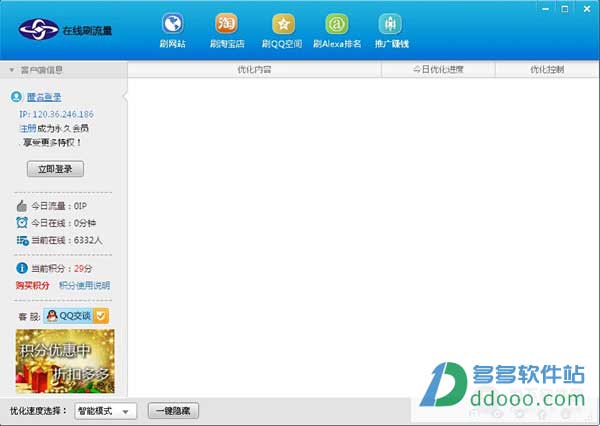Click the 享受更多特权 text
600x426 pixels.
point(52,142)
